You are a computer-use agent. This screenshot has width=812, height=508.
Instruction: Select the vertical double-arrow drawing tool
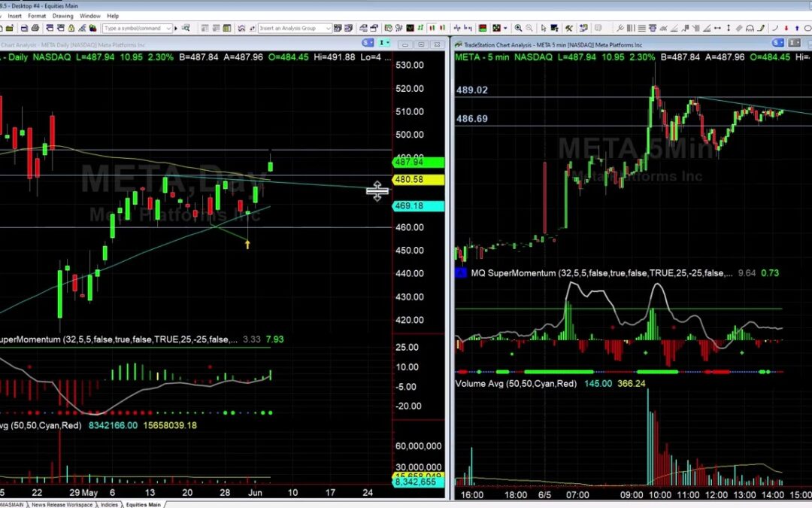[728, 28]
